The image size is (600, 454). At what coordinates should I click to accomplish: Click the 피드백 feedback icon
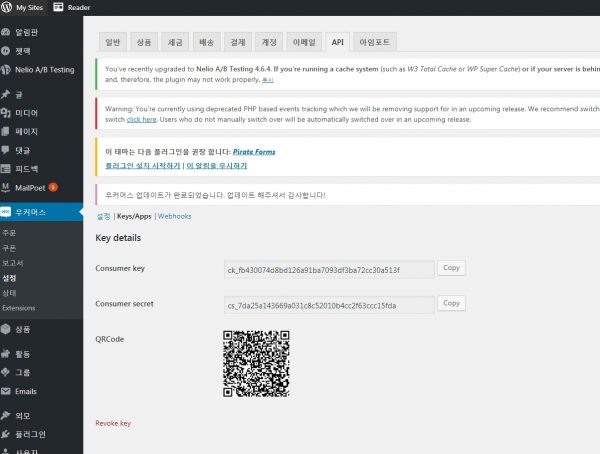click(x=5, y=168)
